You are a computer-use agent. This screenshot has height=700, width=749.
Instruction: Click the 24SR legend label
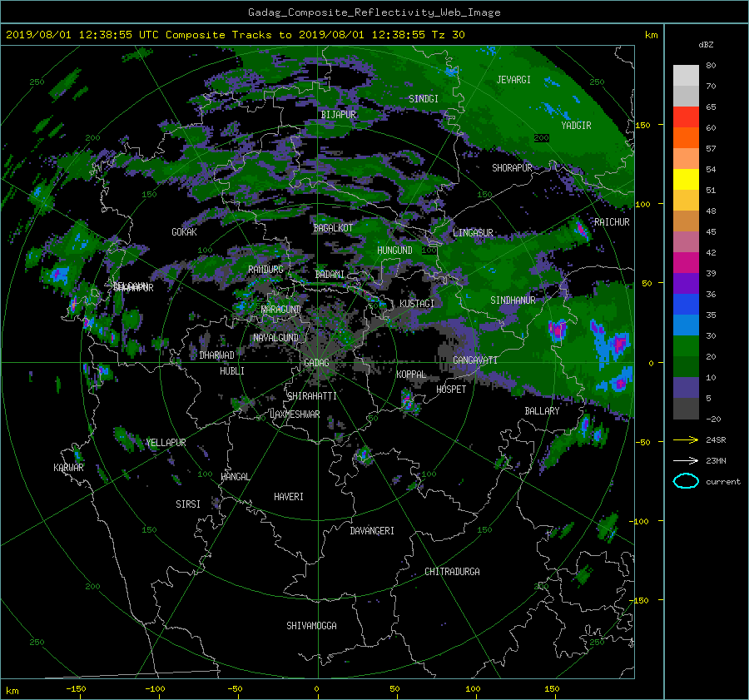click(716, 440)
